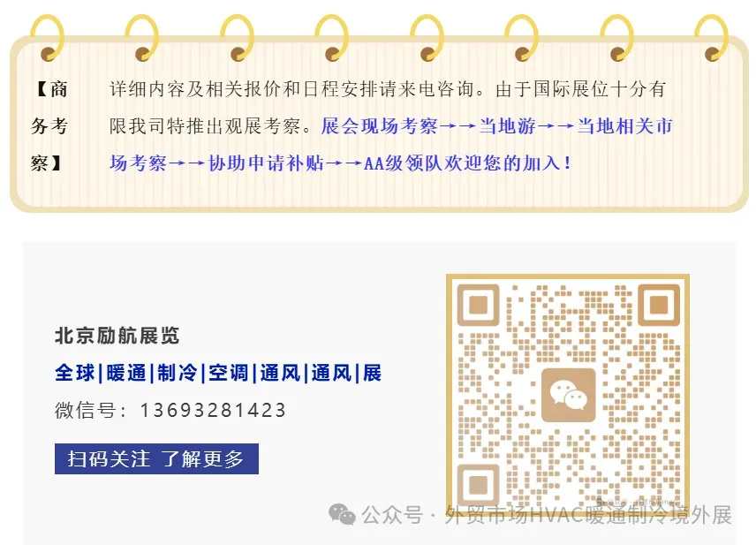The image size is (756, 545).
Task: Click the blue 全球|暖通|制冷 text line
Action: coord(218,374)
